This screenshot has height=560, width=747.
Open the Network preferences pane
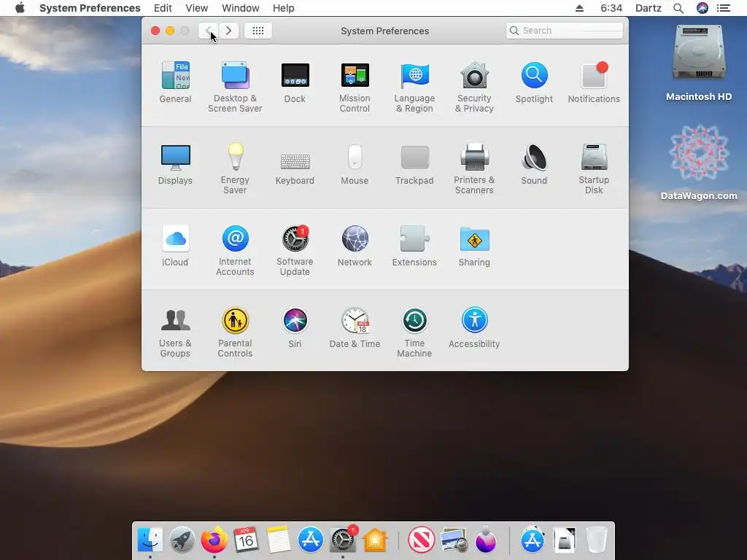point(355,246)
